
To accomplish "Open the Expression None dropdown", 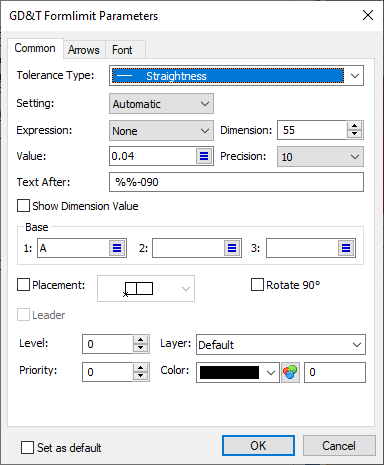I will [x=161, y=131].
